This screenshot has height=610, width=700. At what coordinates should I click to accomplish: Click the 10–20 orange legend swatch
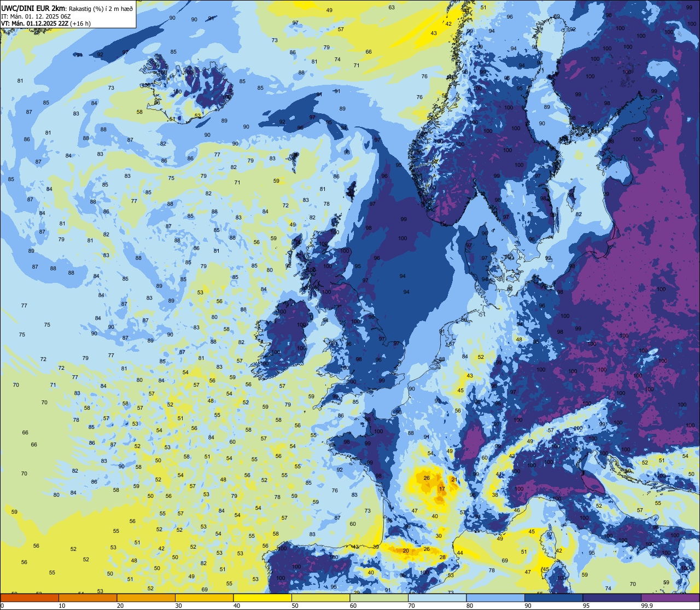(x=87, y=598)
